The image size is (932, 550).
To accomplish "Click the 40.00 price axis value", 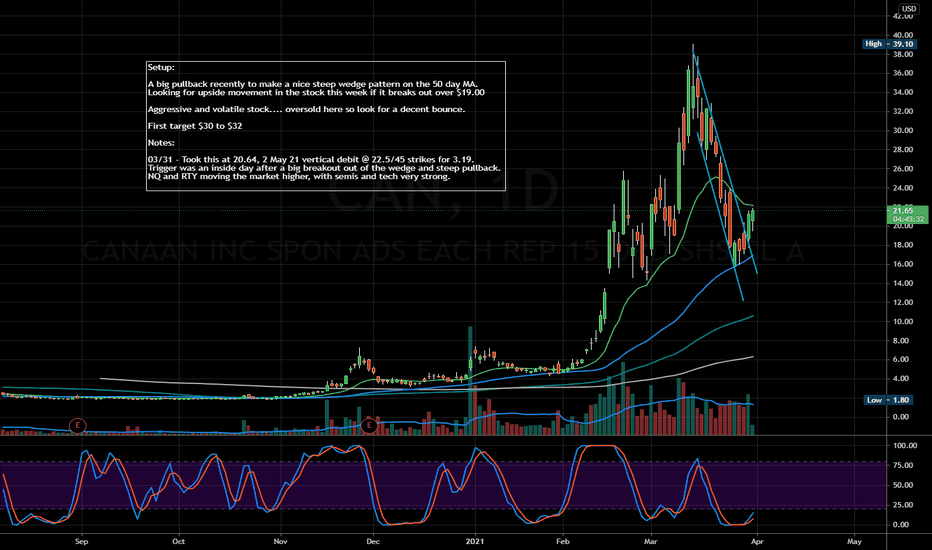I will point(903,35).
